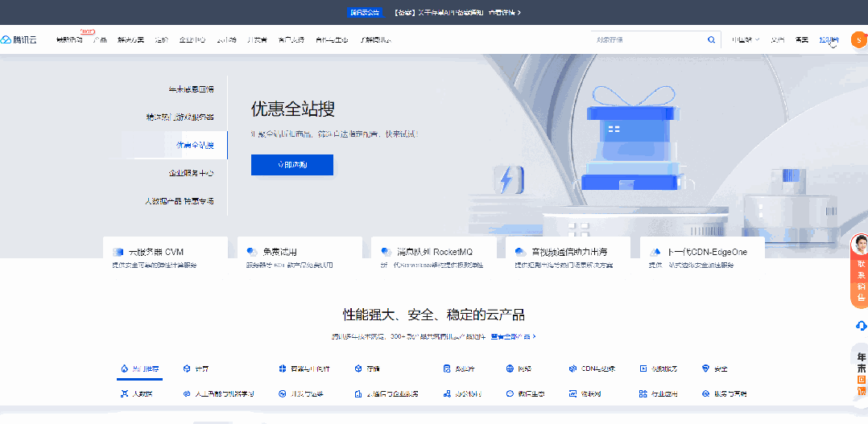
Task: Click the 大数据 category icon
Action: click(124, 394)
